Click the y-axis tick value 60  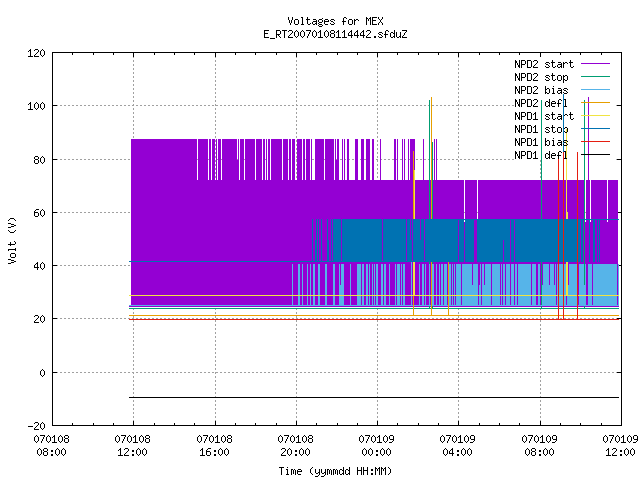tap(39, 213)
